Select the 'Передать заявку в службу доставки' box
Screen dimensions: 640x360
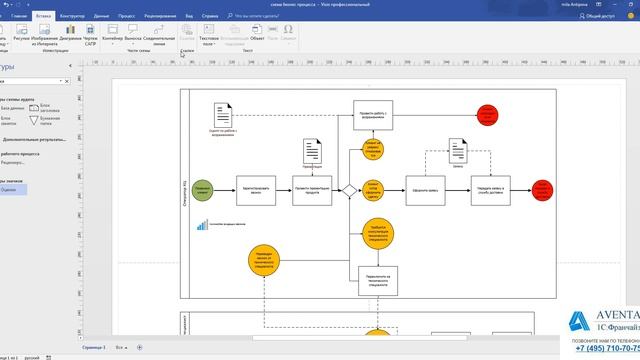pos(491,191)
